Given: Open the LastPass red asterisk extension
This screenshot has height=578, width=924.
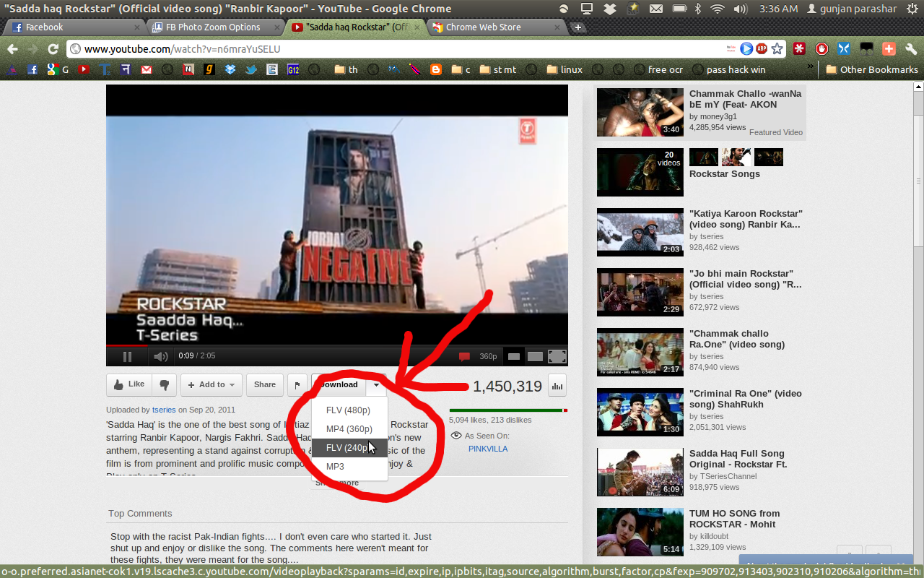Looking at the screenshot, I should (799, 49).
